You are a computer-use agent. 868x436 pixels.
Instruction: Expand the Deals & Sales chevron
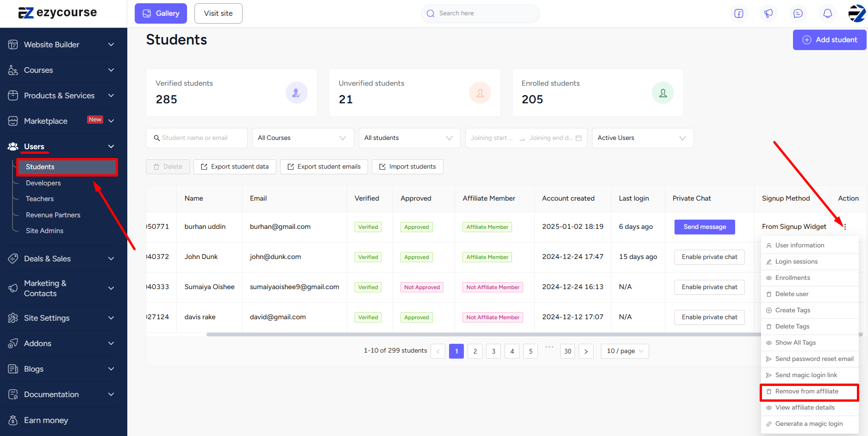(111, 259)
